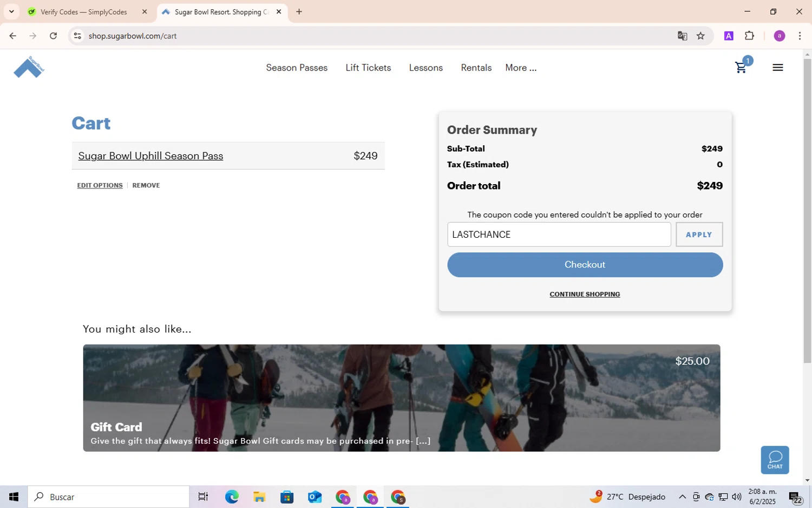This screenshot has height=508, width=812.
Task: Click the coupon couldn't be applied message
Action: [585, 214]
